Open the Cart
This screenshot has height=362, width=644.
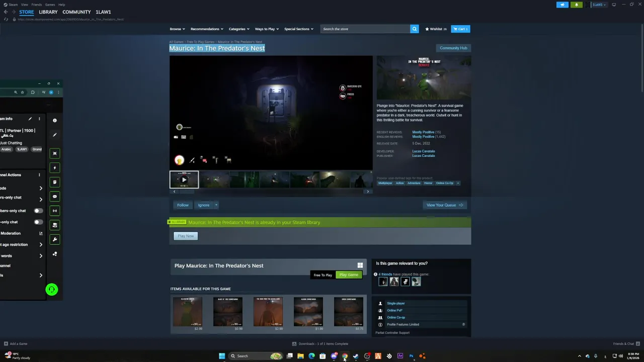click(x=460, y=29)
